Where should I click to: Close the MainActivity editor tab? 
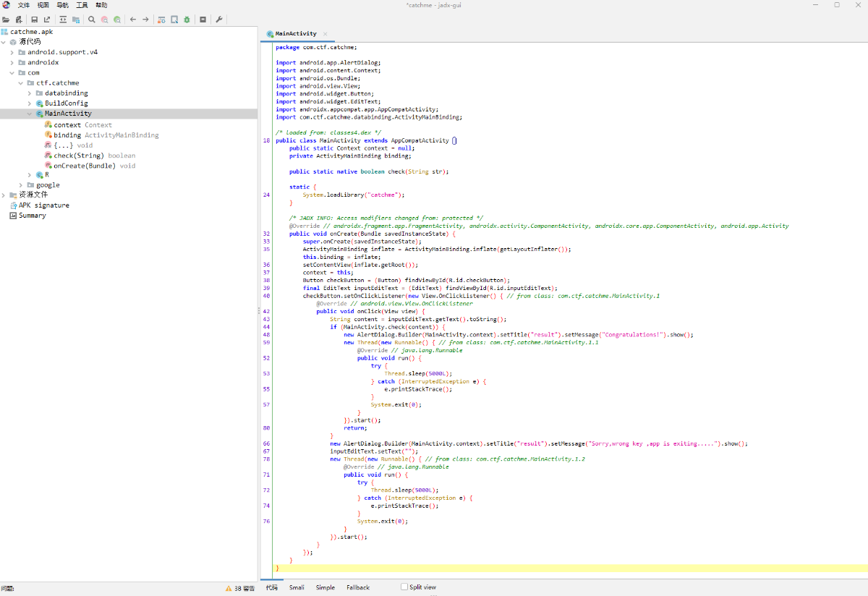(x=325, y=34)
